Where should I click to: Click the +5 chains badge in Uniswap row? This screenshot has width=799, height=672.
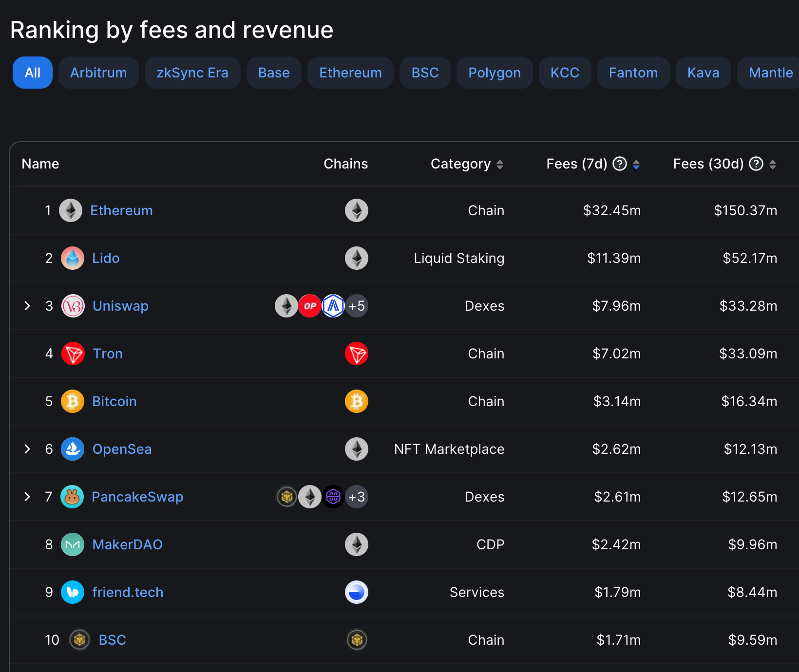pos(357,306)
